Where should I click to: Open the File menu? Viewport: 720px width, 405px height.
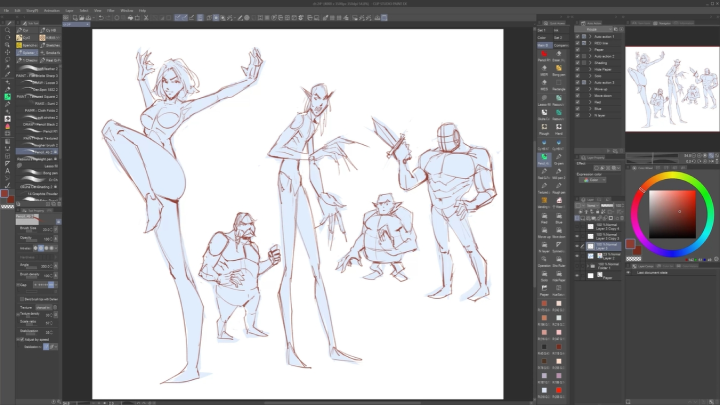tap(6, 10)
